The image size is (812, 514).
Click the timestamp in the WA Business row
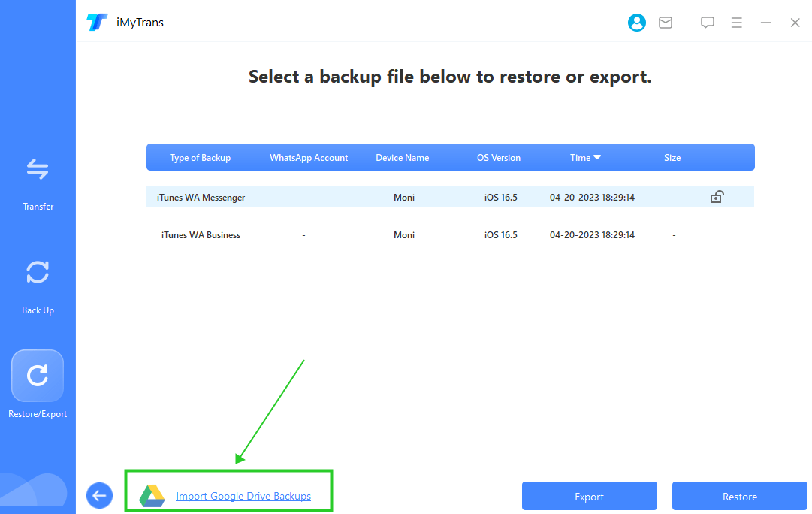click(592, 235)
